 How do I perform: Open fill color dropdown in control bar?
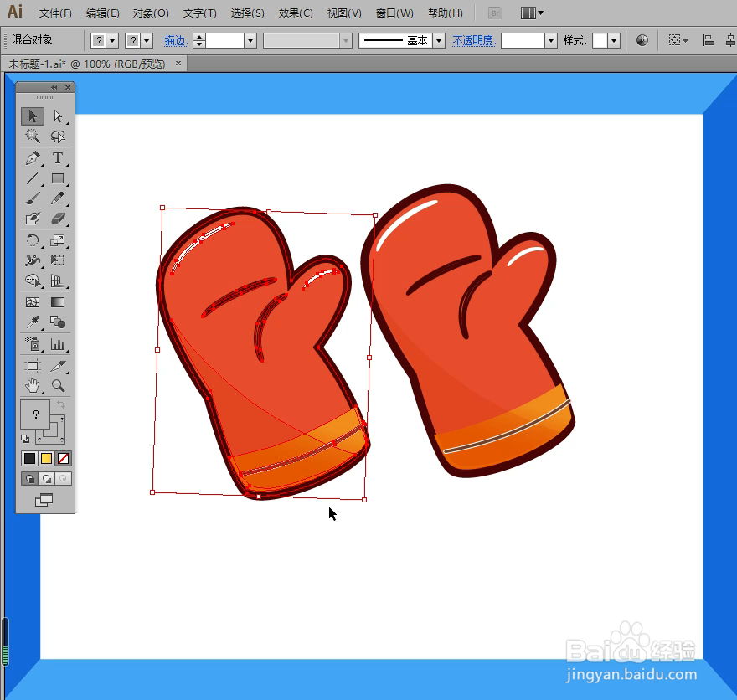112,41
